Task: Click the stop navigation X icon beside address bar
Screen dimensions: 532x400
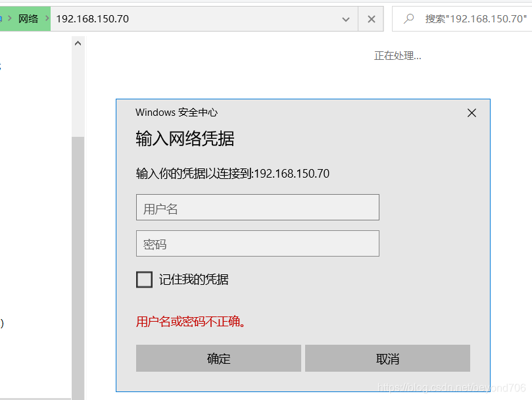Action: click(x=370, y=18)
